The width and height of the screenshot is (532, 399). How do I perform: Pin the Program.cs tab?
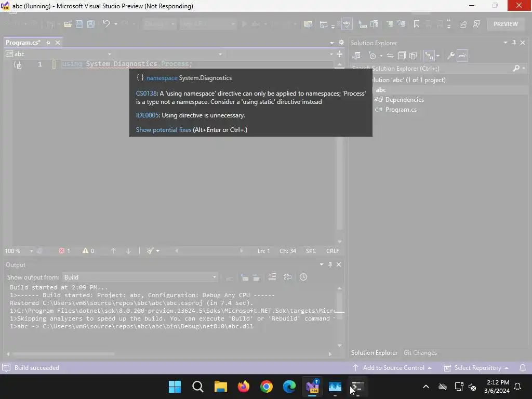48,43
